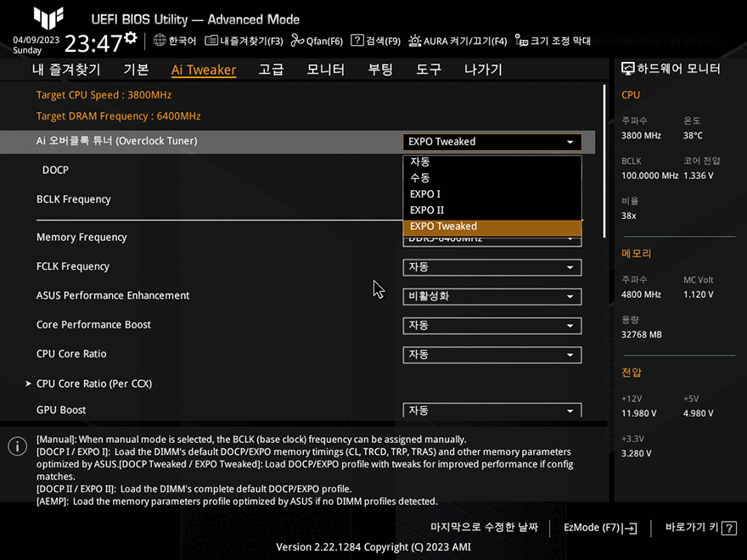The height and width of the screenshot is (560, 747).
Task: Open the 내 즐겨찾기 tab
Action: tap(66, 70)
